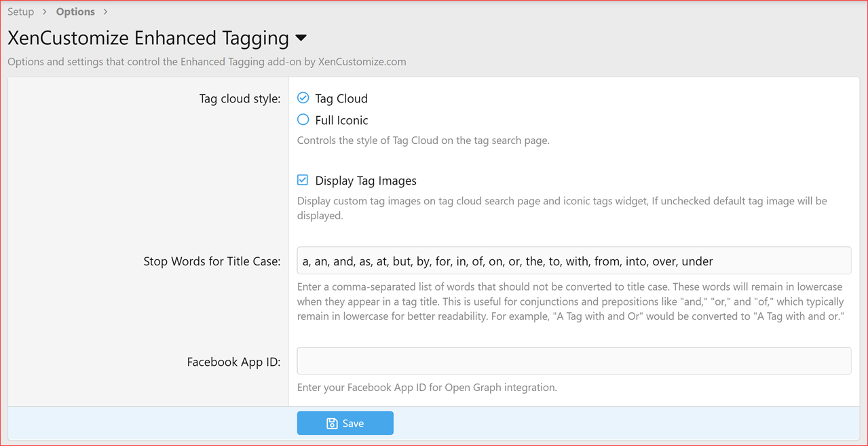Click the empty circle icon beside Full Iconic
The image size is (868, 446).
(x=303, y=119)
